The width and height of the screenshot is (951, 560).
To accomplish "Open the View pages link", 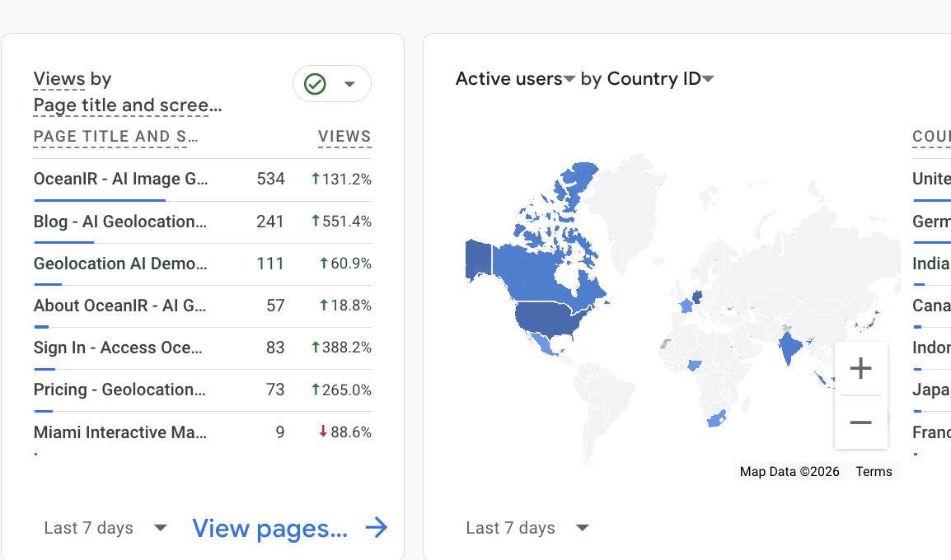I will pyautogui.click(x=269, y=528).
